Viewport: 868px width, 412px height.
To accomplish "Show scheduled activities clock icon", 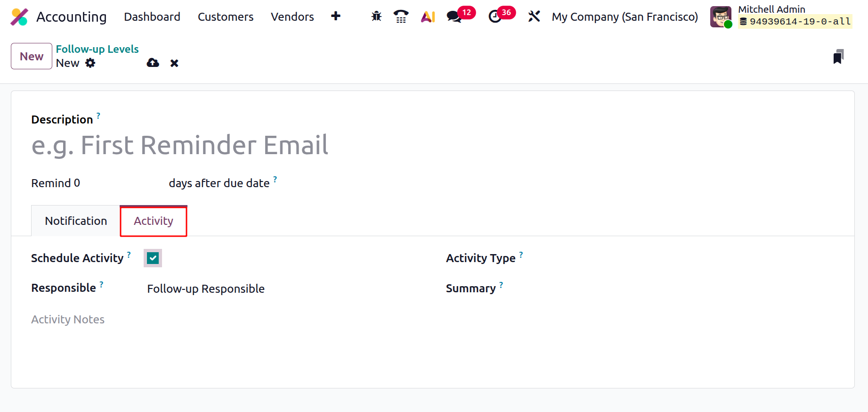I will [x=495, y=16].
